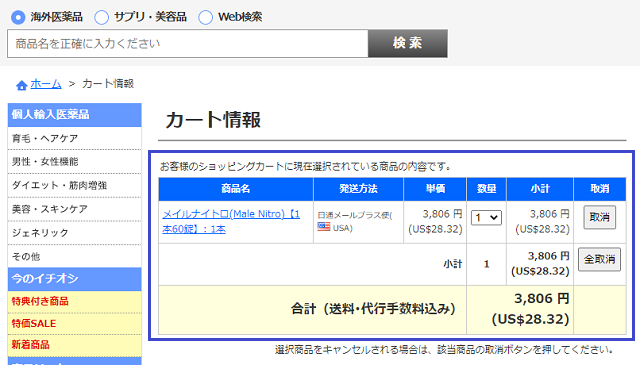The height and width of the screenshot is (365, 640).
Task: Open the 育毛・ヘアケア category
Action: 75,138
